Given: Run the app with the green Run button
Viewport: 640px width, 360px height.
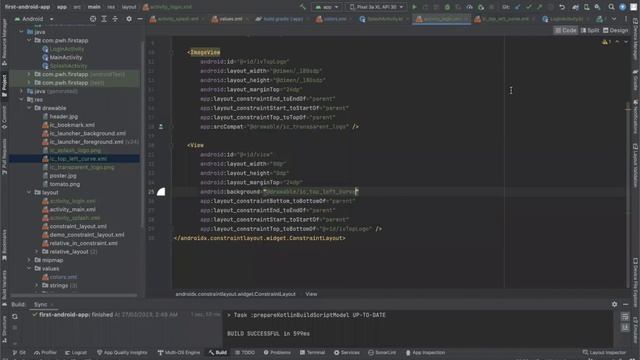Looking at the screenshot, I should tap(414, 7).
